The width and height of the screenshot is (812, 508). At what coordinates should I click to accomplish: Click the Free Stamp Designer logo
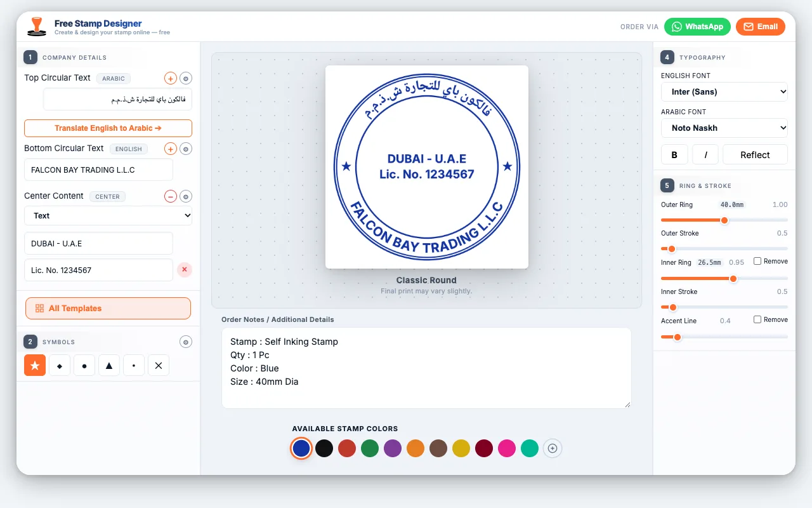click(x=37, y=27)
